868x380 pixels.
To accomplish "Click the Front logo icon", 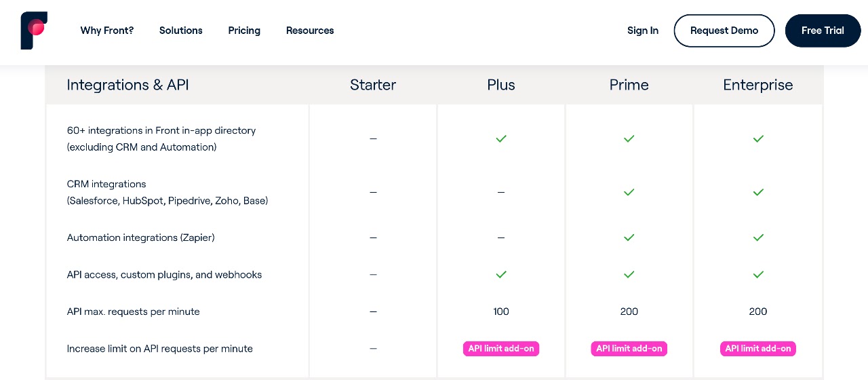I will 34,31.
